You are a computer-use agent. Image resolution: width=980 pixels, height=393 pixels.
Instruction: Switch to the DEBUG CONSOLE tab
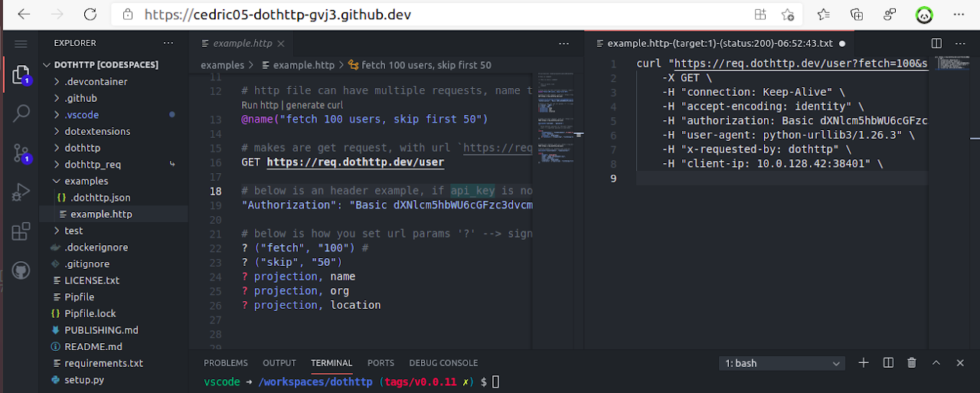coord(443,363)
